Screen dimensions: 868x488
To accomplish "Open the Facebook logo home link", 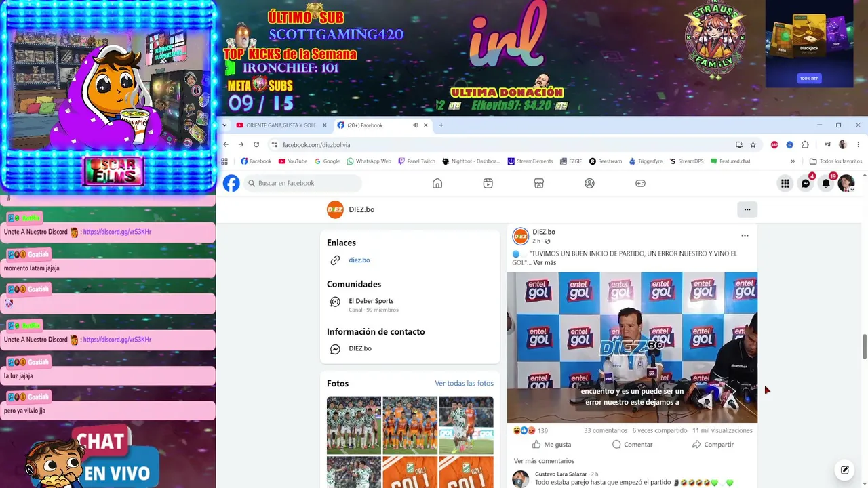I will click(x=231, y=183).
